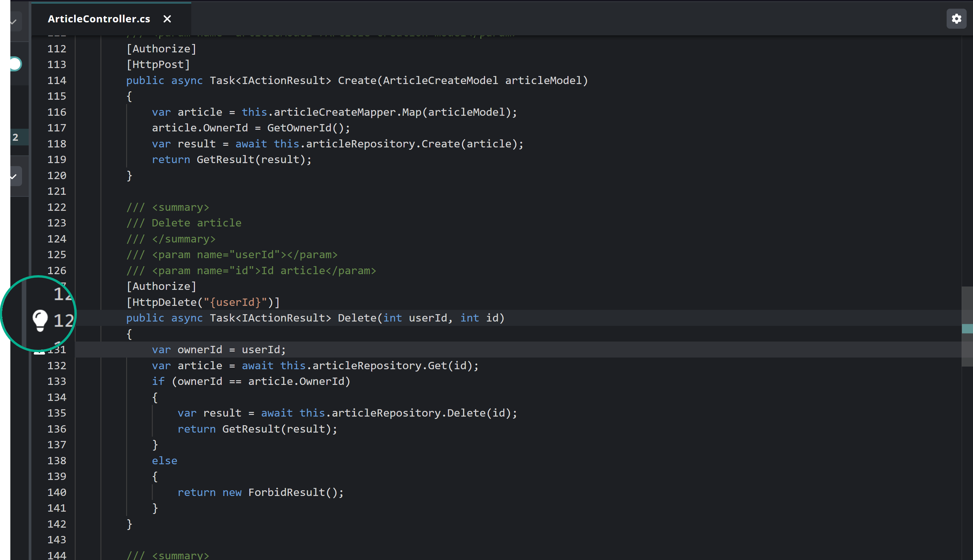Viewport: 973px width, 560px height.
Task: Expand the lower-left chevron dropdown
Action: coord(14,176)
